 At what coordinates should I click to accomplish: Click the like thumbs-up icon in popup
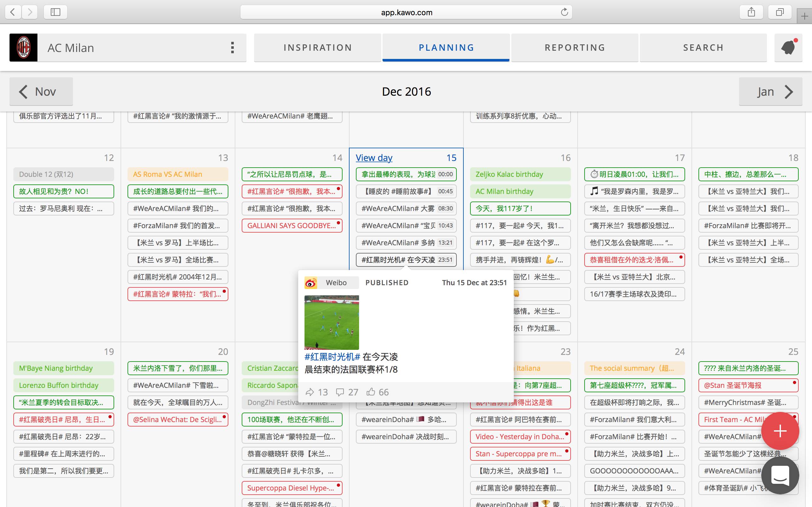coord(371,392)
